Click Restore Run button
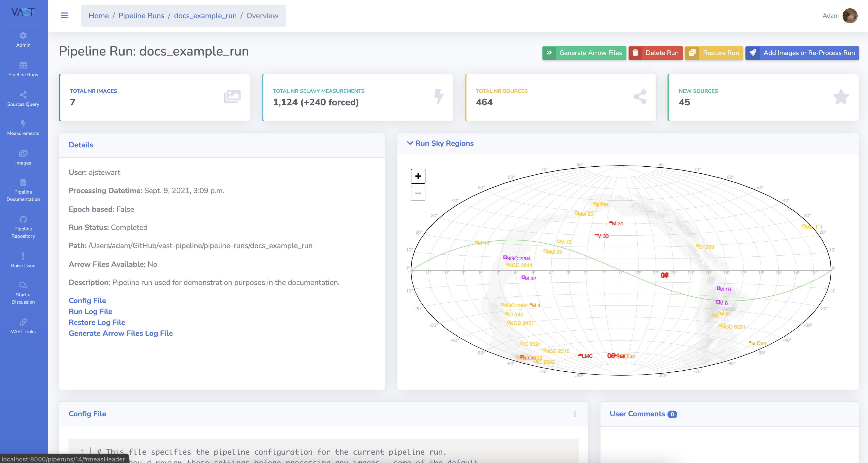Viewport: 868px width, 463px height. 714,53
